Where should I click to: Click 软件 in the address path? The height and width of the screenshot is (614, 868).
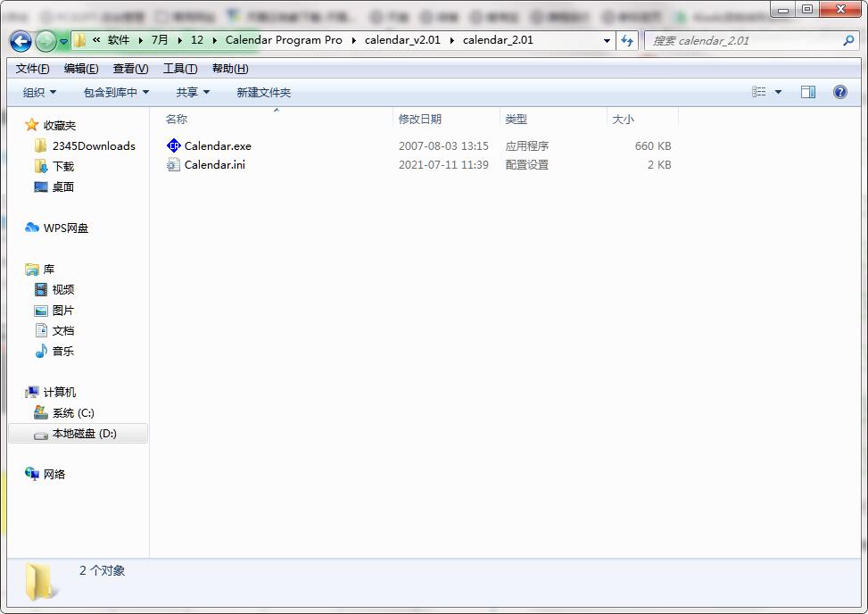click(x=119, y=40)
